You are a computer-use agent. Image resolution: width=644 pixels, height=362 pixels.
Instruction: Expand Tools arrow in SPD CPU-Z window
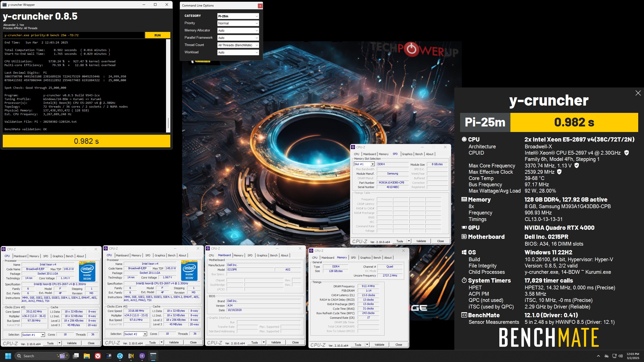point(409,241)
